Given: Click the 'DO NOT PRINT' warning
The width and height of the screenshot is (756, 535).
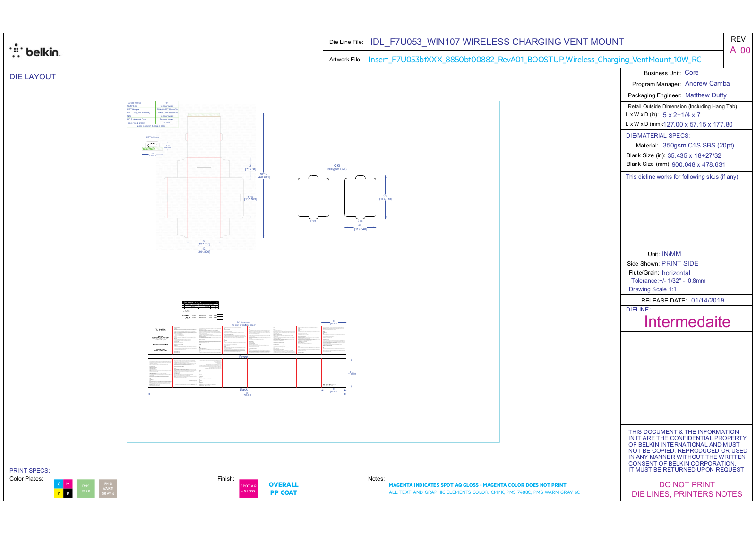Looking at the screenshot, I should (x=687, y=484).
